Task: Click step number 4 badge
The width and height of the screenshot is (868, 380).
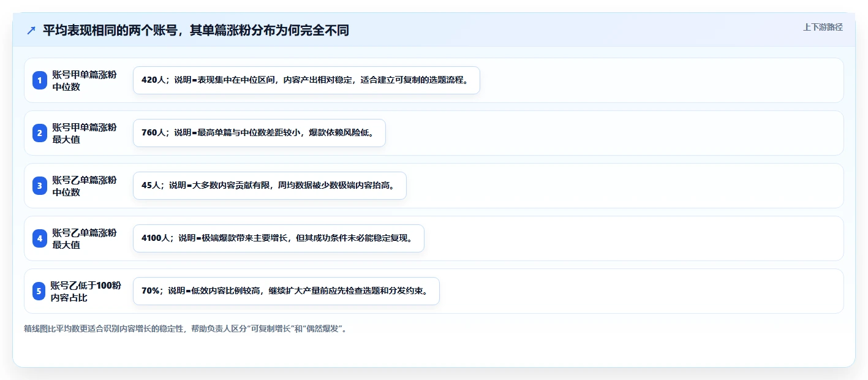Action: (x=40, y=238)
